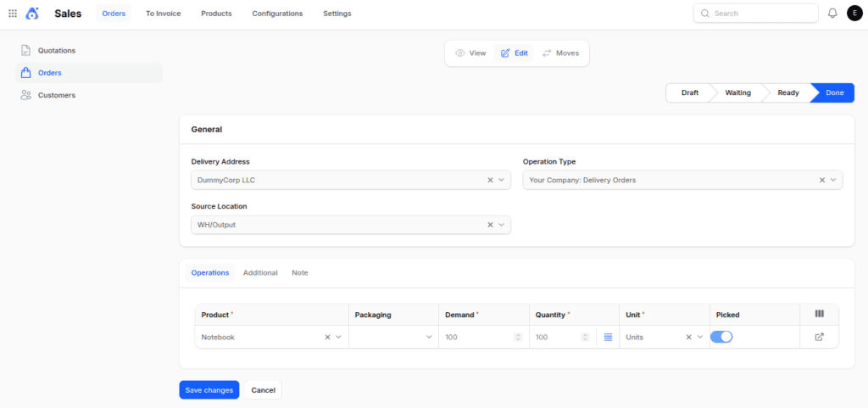Switch to the Note tab

[x=300, y=273]
